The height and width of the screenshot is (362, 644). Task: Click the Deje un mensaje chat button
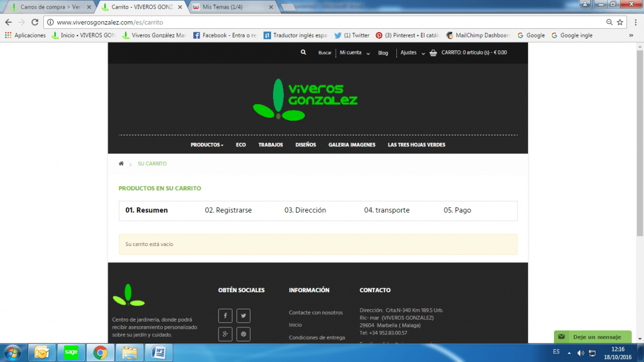592,337
